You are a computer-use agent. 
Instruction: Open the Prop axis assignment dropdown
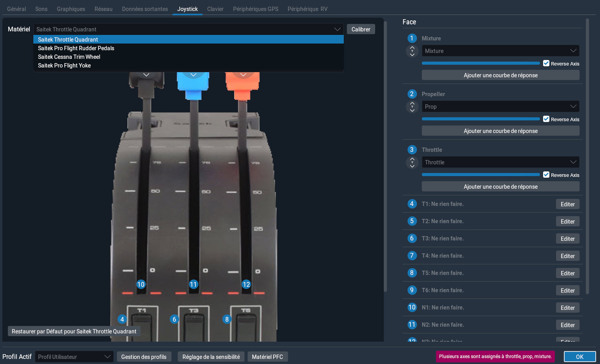(x=500, y=107)
